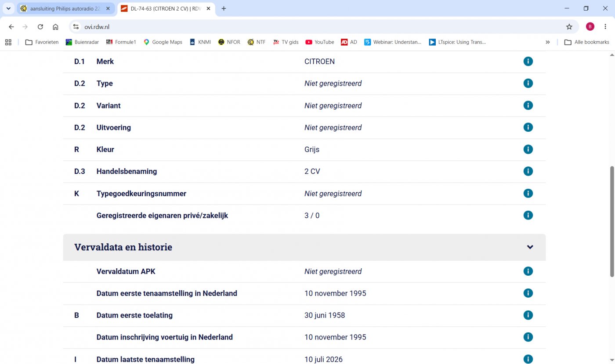Show more hidden bookmarks
615x364 pixels.
pyautogui.click(x=548, y=42)
